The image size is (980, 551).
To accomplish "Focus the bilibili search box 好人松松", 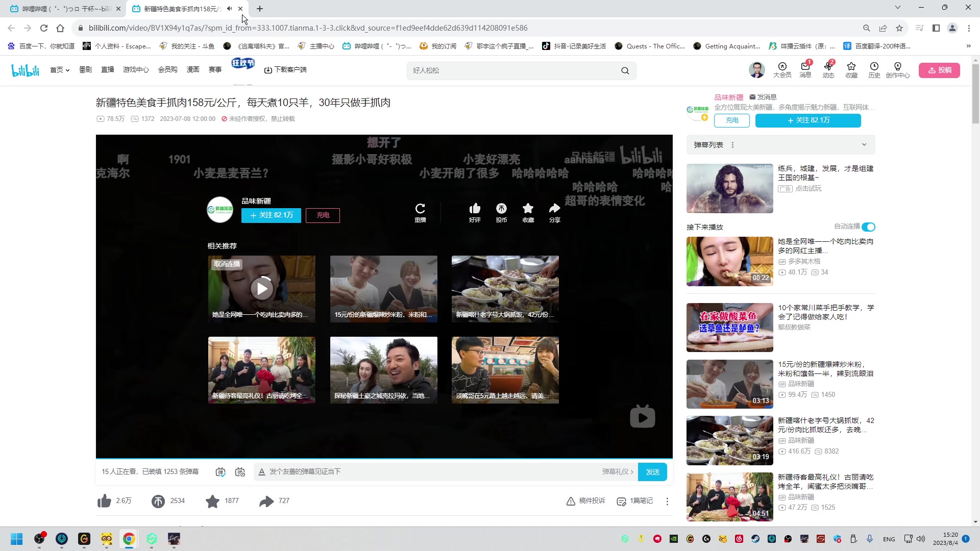I will [513, 70].
